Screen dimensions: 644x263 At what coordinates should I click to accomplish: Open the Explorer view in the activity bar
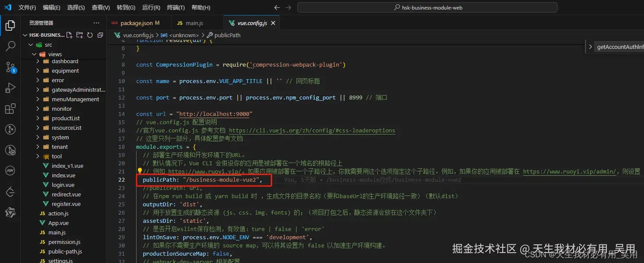[x=10, y=26]
